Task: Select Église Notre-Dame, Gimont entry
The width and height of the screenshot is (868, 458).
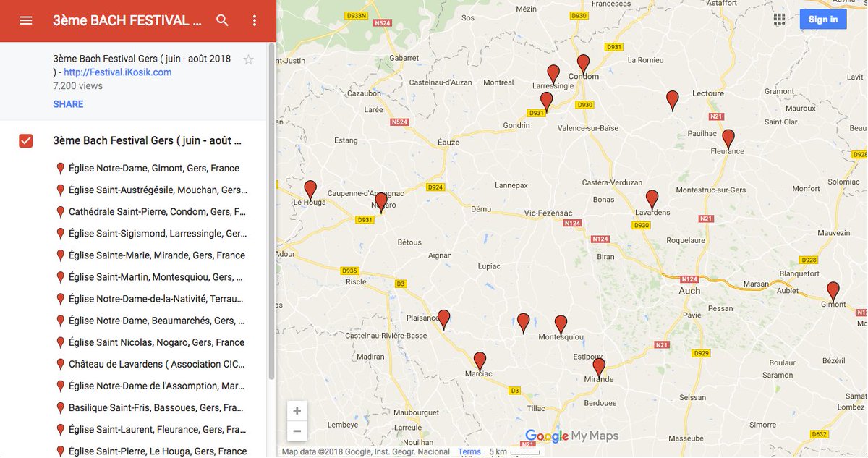Action: pyautogui.click(x=153, y=169)
